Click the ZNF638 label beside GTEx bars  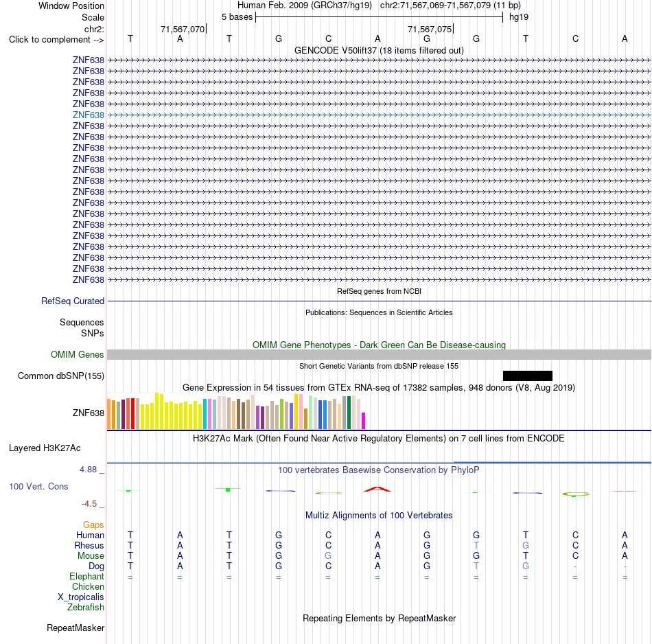coord(88,413)
